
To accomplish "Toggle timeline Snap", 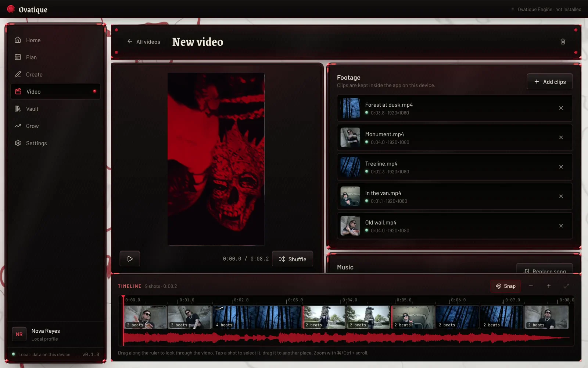I will point(506,286).
